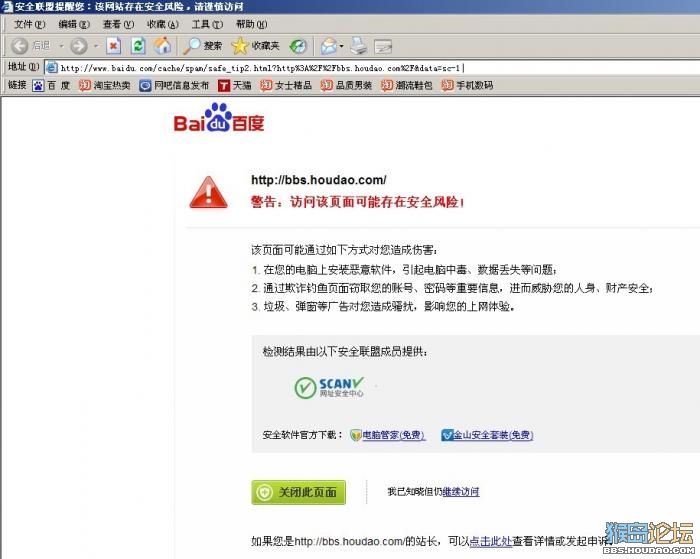The image size is (700, 559).
Task: Open the 帮助(H) menu
Action: pos(251,24)
